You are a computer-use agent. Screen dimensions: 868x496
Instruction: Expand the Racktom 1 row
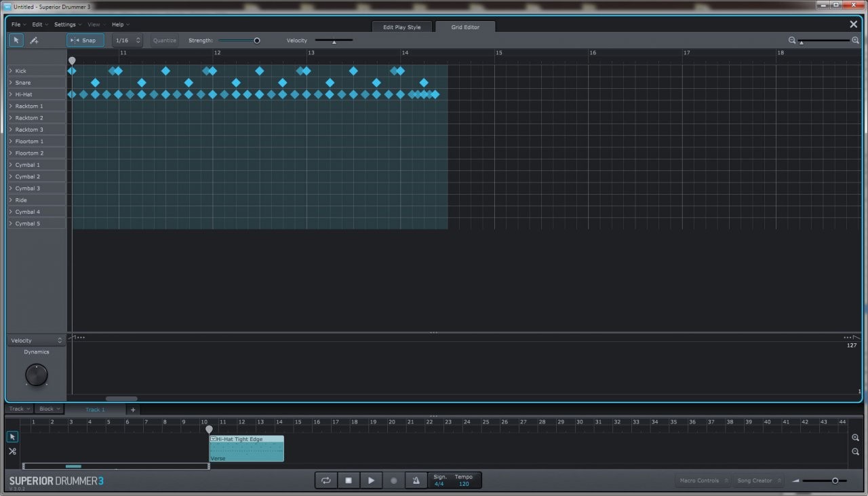(x=10, y=106)
